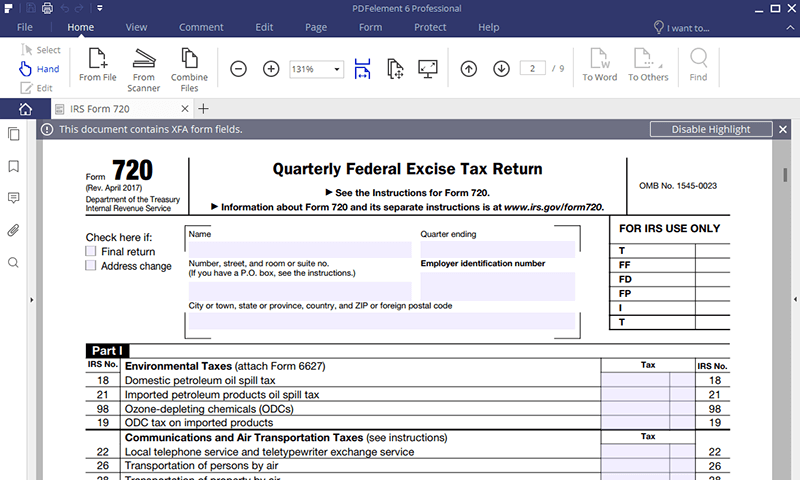This screenshot has width=800, height=480.
Task: Dismiss the XFA form fields notice
Action: [x=783, y=130]
